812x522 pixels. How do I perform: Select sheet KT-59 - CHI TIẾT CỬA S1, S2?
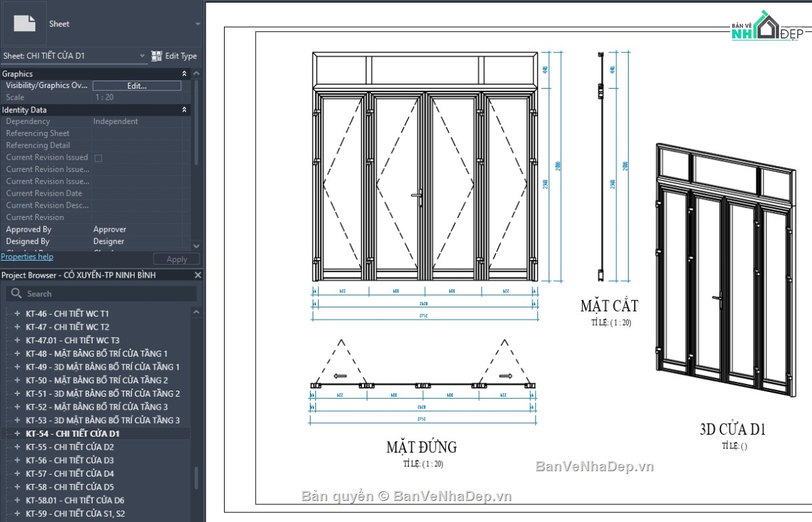(x=75, y=514)
